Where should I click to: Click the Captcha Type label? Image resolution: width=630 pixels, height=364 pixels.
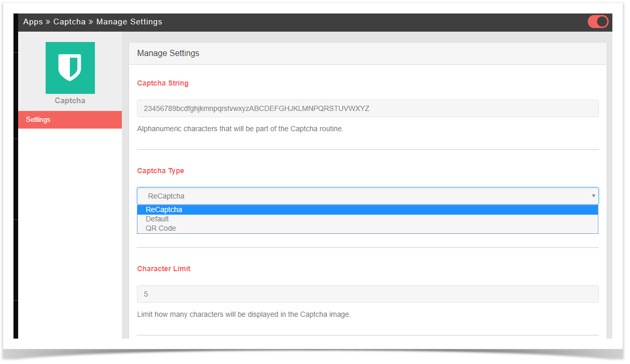click(x=161, y=171)
